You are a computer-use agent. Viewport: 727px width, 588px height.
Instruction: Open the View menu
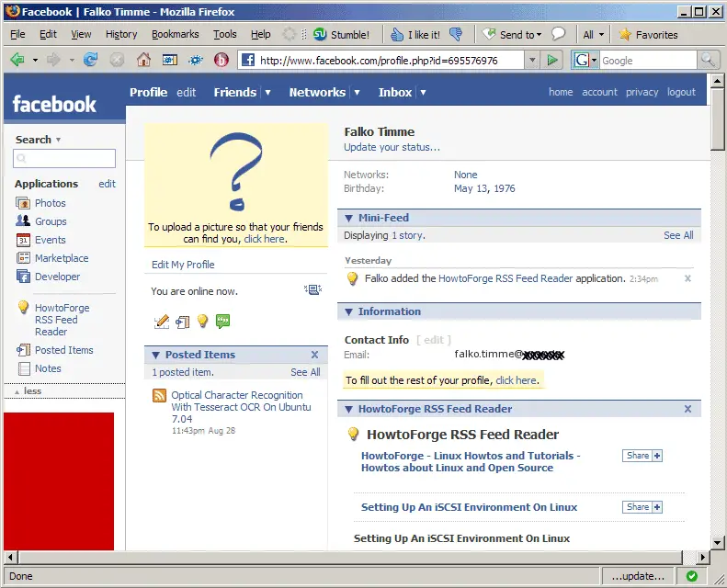point(81,34)
